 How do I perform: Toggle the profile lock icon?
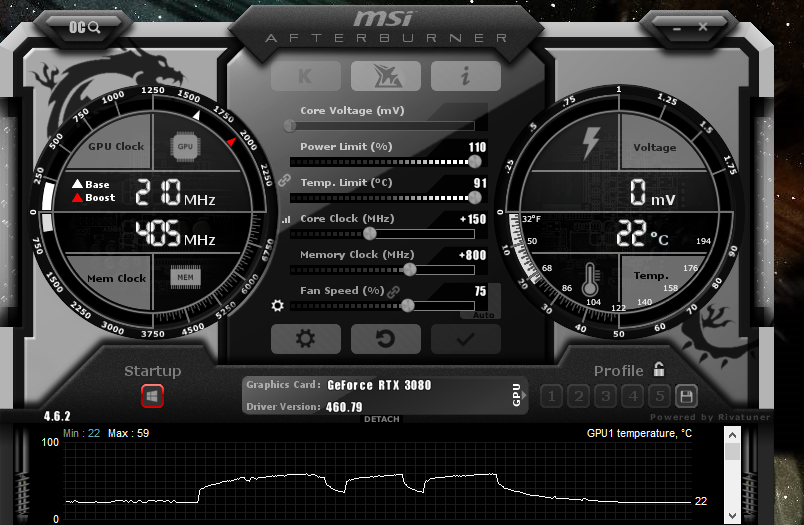point(659,369)
